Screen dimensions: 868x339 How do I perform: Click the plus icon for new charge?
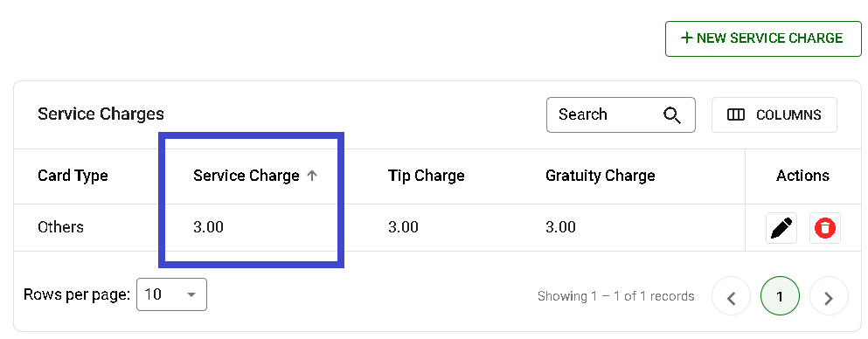pos(686,38)
